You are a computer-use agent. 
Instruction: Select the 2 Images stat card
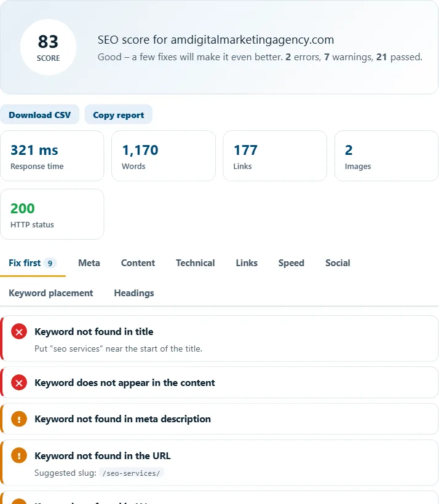pyautogui.click(x=386, y=156)
